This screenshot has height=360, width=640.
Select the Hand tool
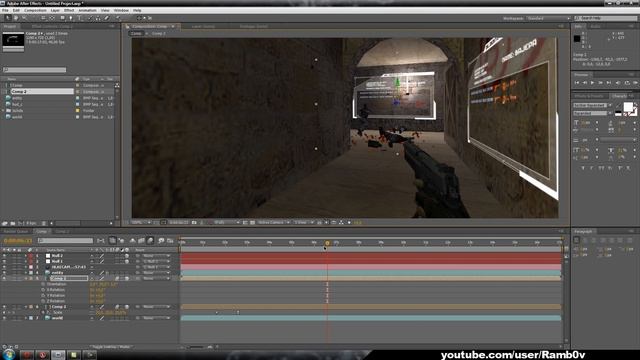pos(16,18)
